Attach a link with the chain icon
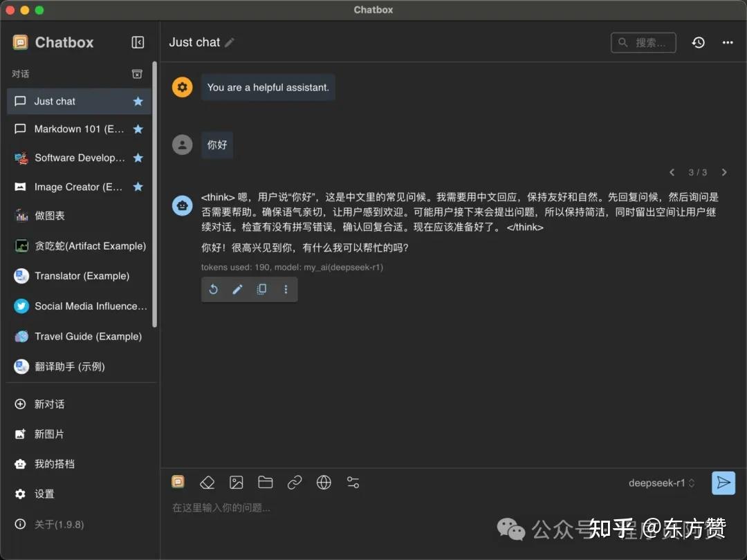747x560 pixels. tap(295, 483)
